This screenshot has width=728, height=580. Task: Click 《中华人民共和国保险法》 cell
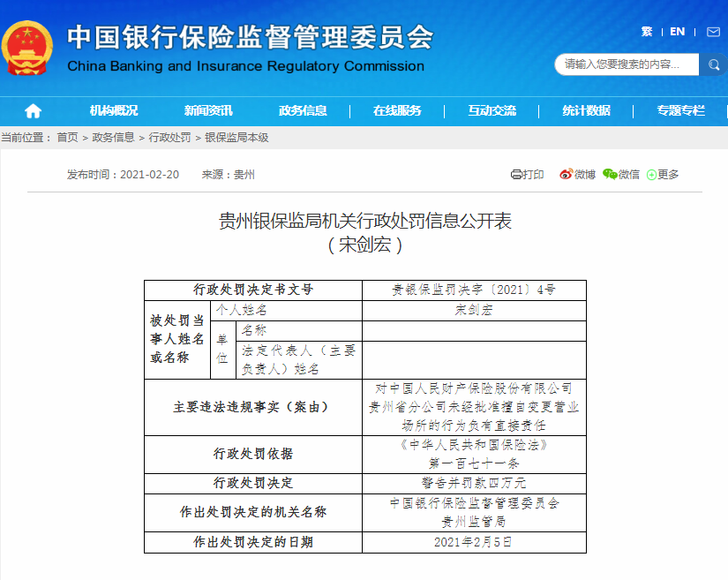click(x=474, y=454)
